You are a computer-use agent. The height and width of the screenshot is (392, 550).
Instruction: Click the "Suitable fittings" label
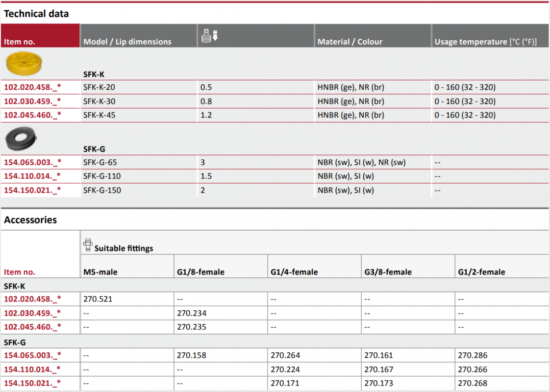[x=124, y=248]
